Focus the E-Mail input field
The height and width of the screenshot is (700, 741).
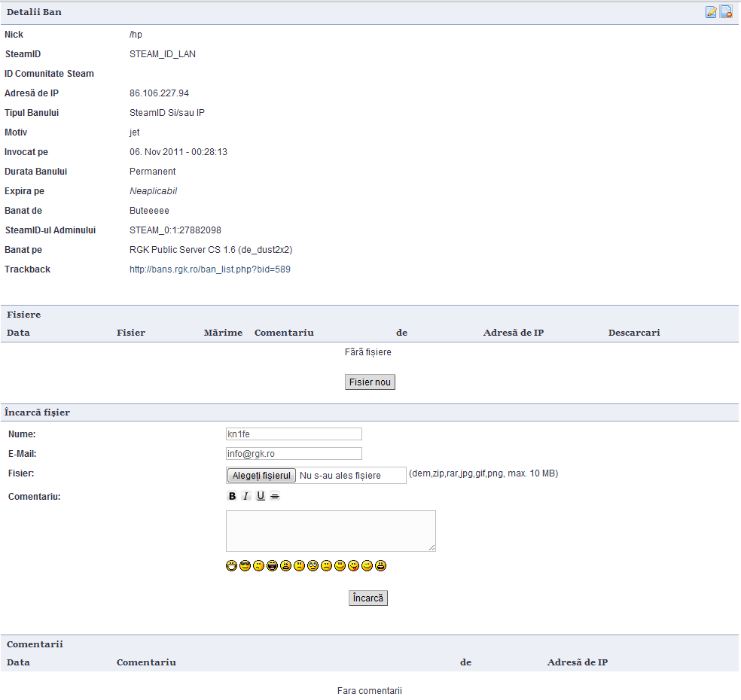pyautogui.click(x=294, y=454)
